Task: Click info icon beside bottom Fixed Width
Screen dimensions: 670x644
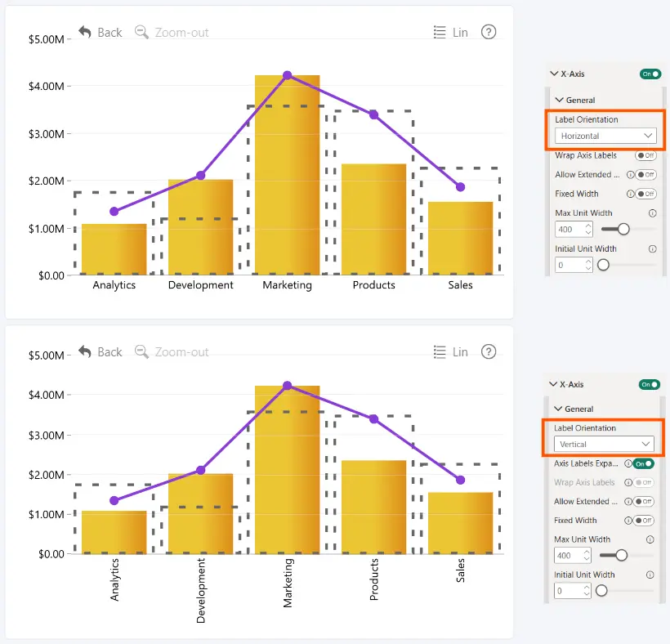Action: (628, 520)
